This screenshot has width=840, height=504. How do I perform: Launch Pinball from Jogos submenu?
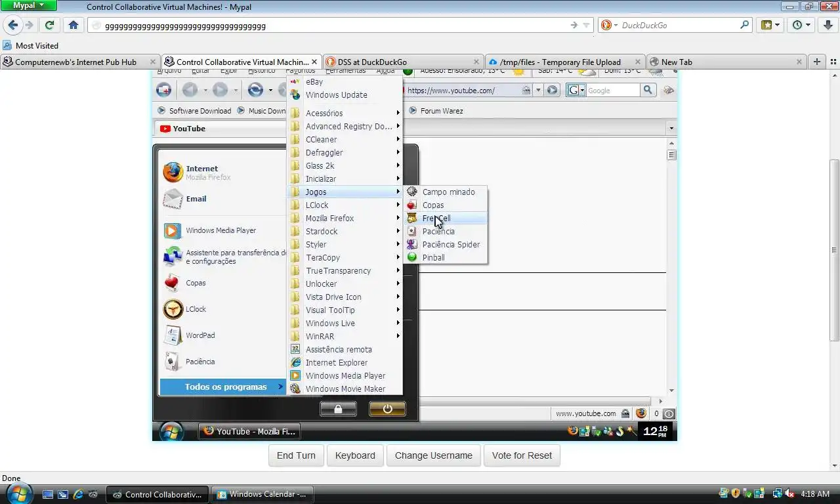(x=445, y=257)
